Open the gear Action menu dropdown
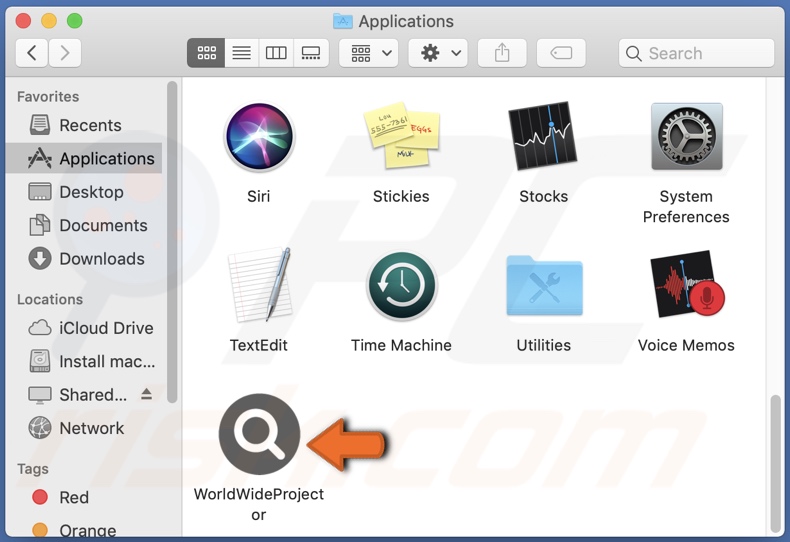Image resolution: width=790 pixels, height=542 pixels. [438, 53]
